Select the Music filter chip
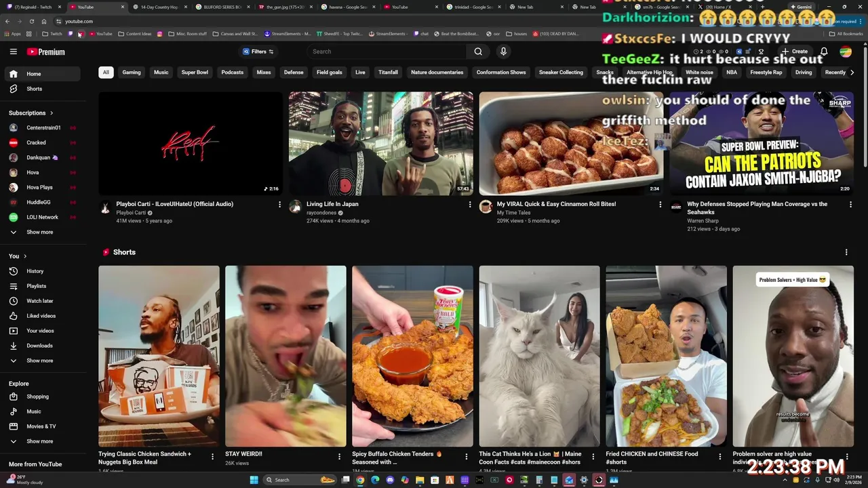The height and width of the screenshot is (488, 868). (161, 73)
